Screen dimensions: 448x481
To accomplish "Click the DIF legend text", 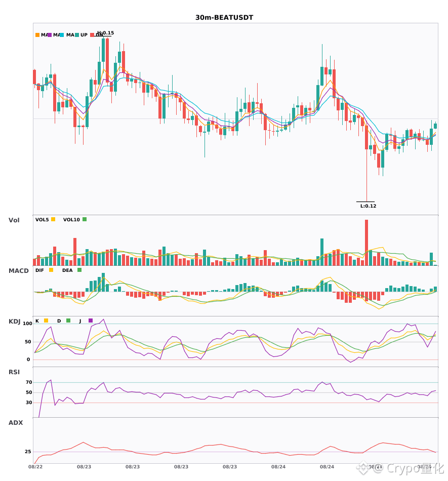I will [39, 270].
